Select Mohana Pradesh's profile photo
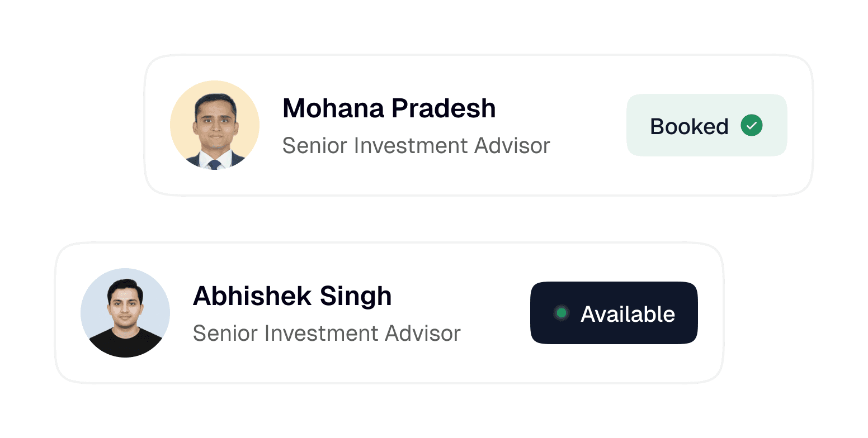 pyautogui.click(x=215, y=125)
